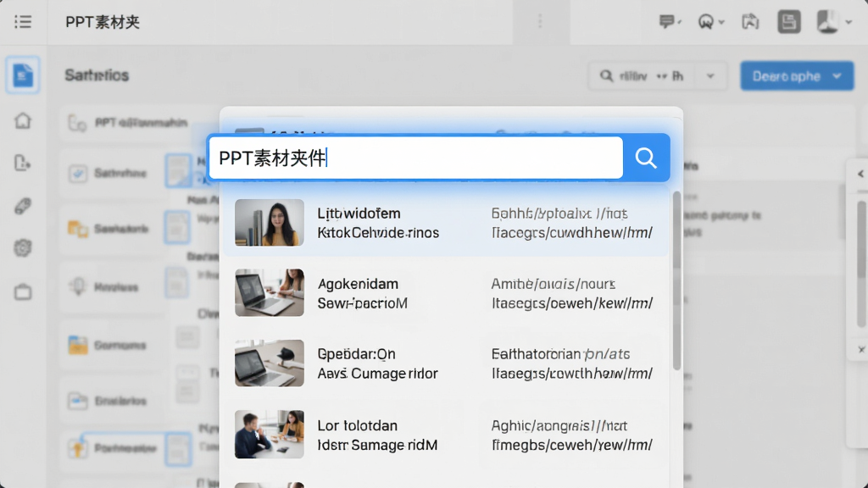Open the headset support icon dropdown

(711, 22)
